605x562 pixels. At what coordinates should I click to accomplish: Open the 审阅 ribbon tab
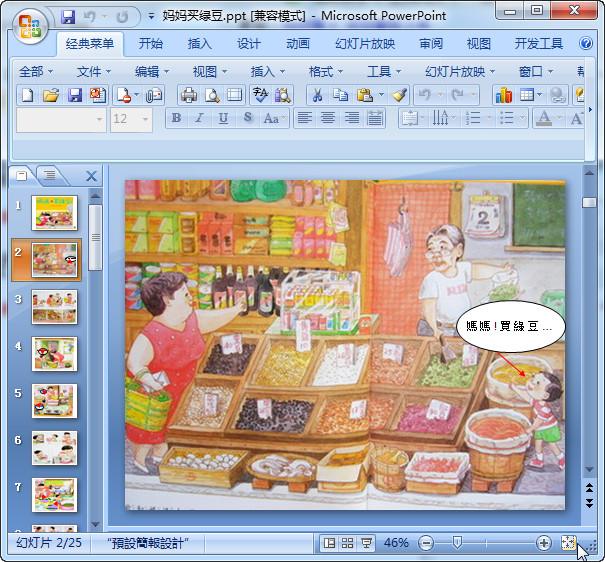[431, 44]
